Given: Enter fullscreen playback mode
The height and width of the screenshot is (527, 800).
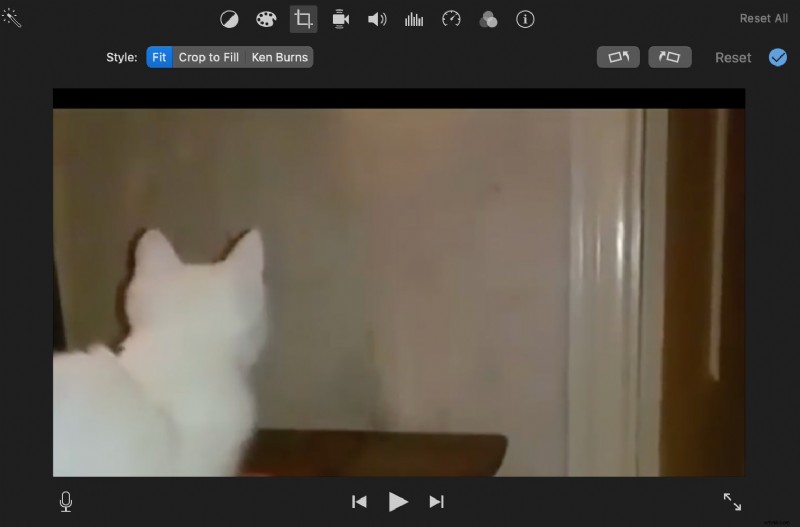Looking at the screenshot, I should click(x=732, y=501).
